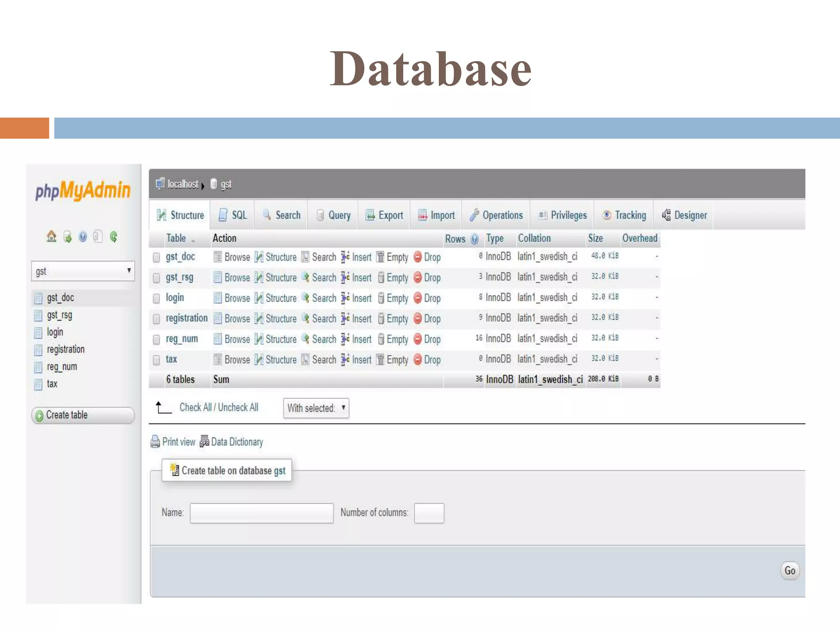Click the Drop icon in tax row
Image resolution: width=840 pixels, height=630 pixels.
(418, 360)
